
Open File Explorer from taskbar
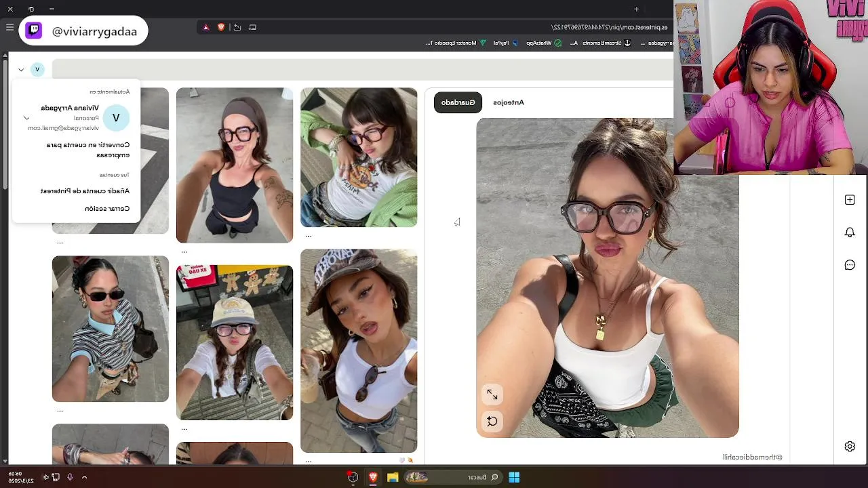click(392, 477)
